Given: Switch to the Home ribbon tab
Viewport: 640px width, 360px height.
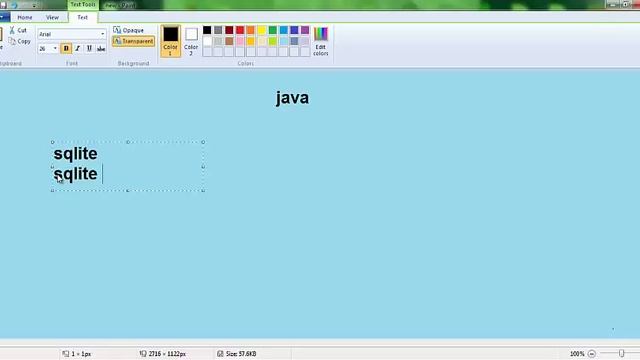Looking at the screenshot, I should coord(24,18).
